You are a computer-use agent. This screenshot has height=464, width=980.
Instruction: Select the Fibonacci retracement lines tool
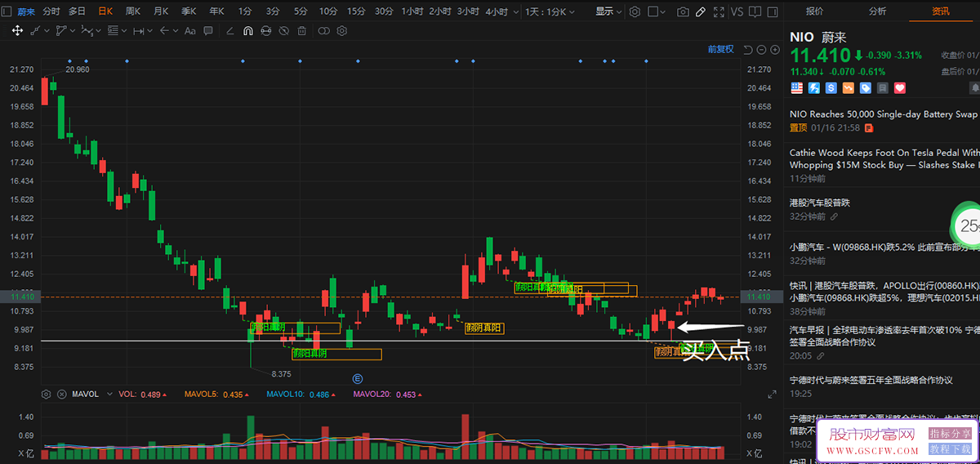(x=113, y=30)
